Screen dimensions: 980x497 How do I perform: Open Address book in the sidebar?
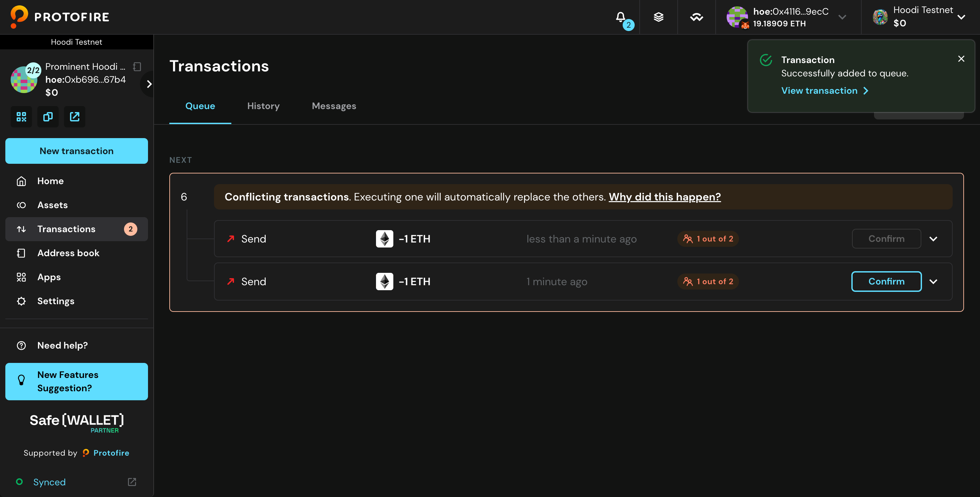[68, 253]
